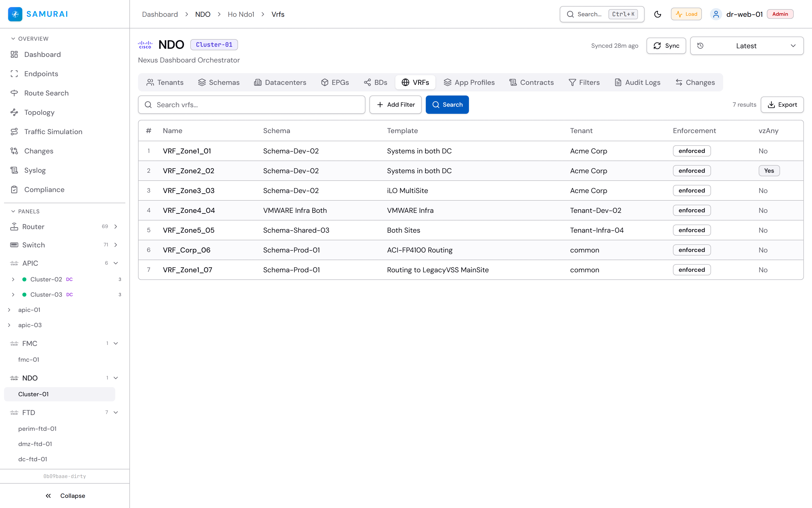
Task: Collapse the NDO panel chevron
Action: [116, 378]
